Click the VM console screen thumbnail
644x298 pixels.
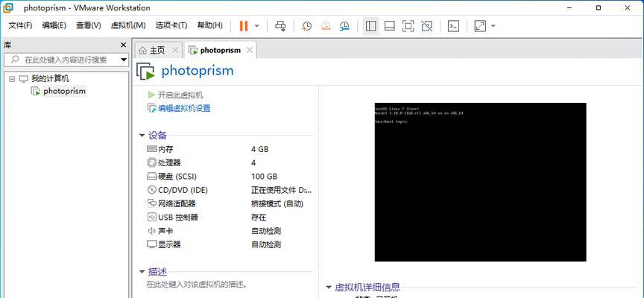pyautogui.click(x=480, y=182)
